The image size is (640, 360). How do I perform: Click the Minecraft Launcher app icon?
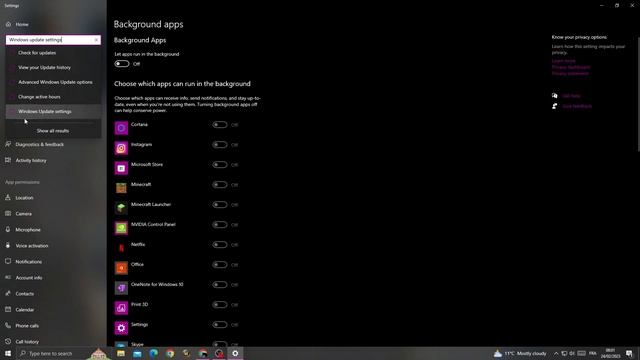pos(121,208)
